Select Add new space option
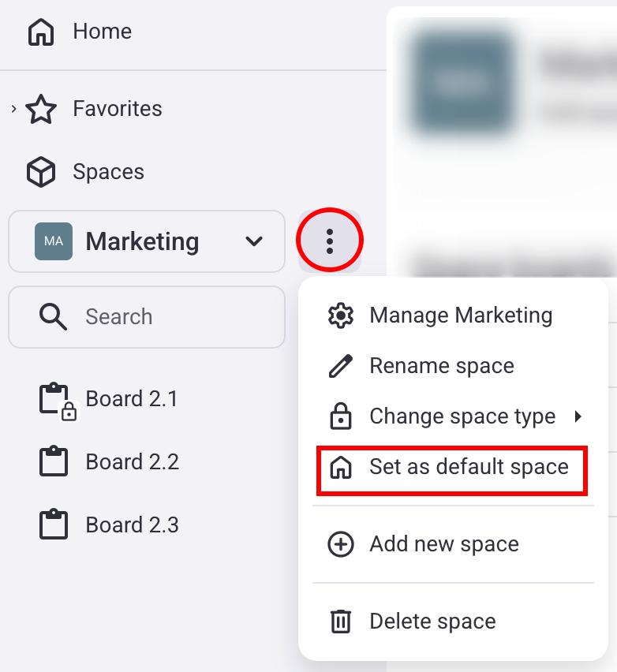The width and height of the screenshot is (617, 672). [443, 544]
